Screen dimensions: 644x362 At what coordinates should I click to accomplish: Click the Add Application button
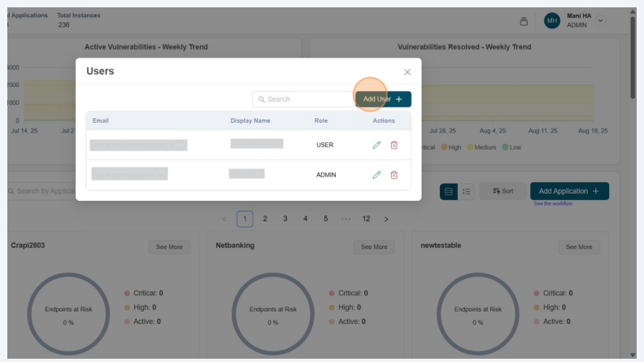click(569, 190)
